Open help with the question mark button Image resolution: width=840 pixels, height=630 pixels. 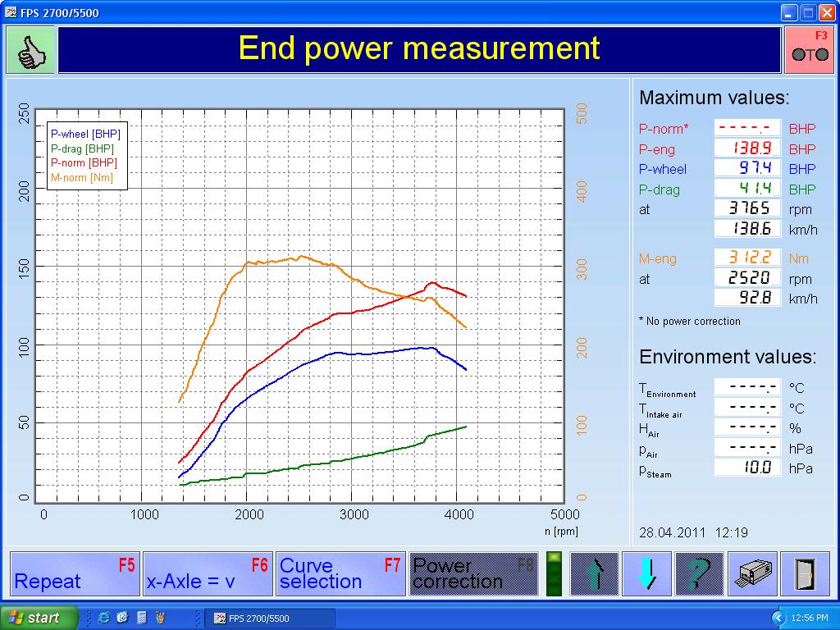[699, 573]
